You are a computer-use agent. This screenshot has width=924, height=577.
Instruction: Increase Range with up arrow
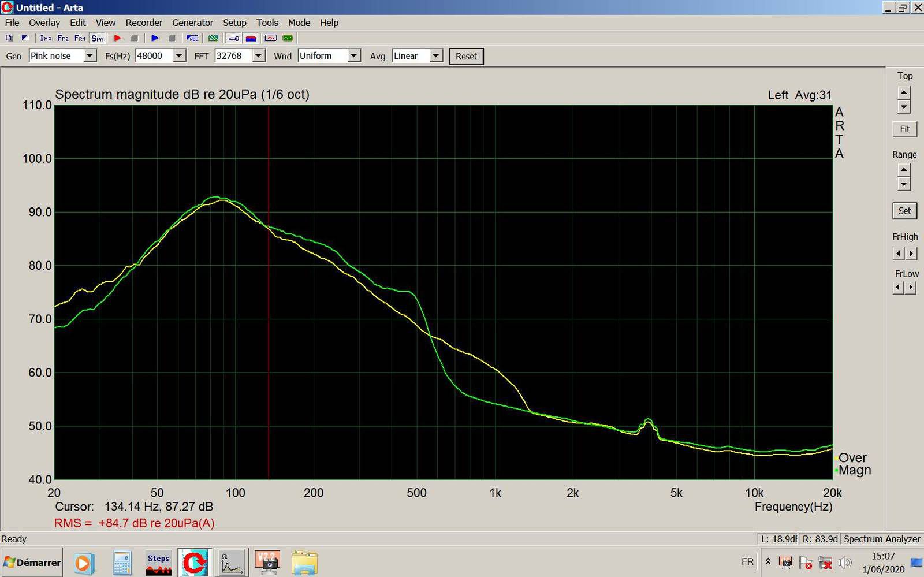(904, 170)
